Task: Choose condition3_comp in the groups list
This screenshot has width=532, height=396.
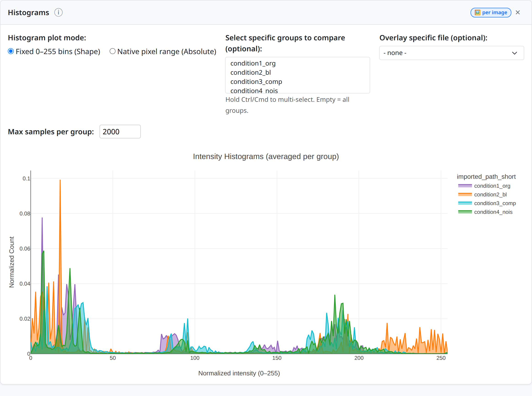Action: coord(297,82)
